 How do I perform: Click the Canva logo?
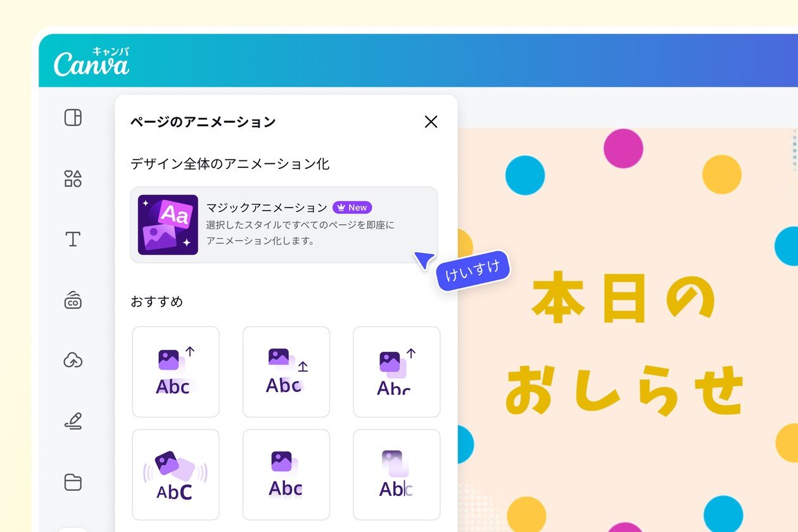[92, 62]
